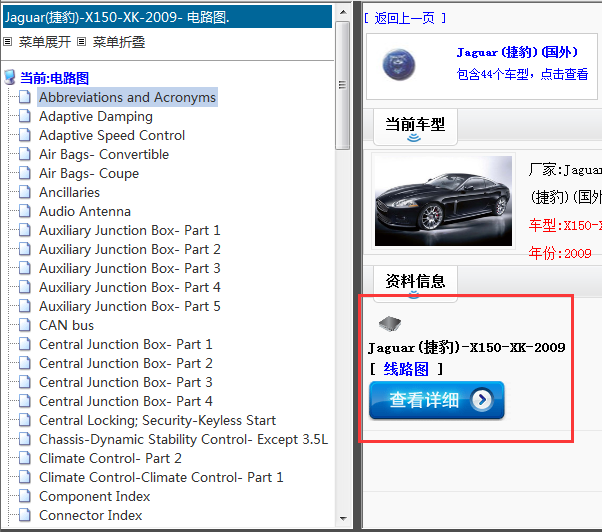Select the 当前:电路图 root tree node
602x532 pixels.
[54, 78]
